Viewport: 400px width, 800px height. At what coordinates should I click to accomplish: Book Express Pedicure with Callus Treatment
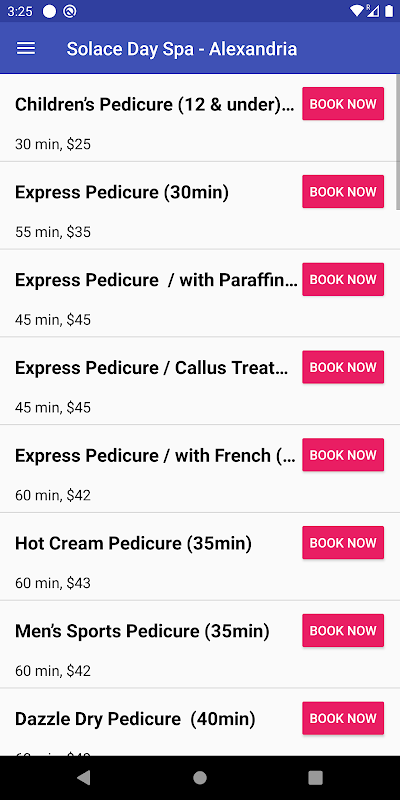point(343,367)
